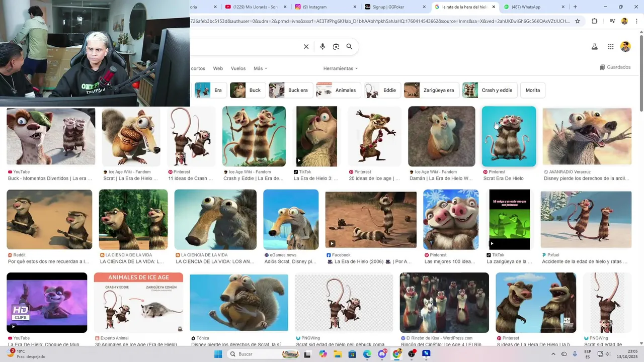This screenshot has height=362, width=644.
Task: Open the eGames.news Adiós Scrat image
Action: click(291, 219)
